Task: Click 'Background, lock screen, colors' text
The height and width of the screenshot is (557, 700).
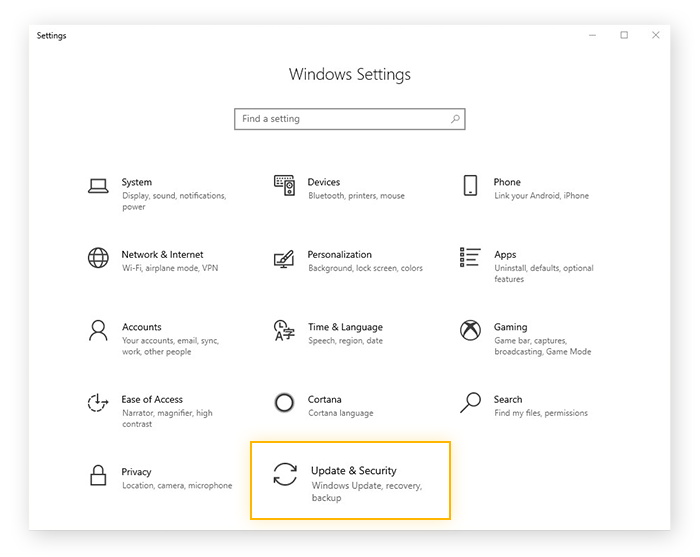Action: 365,268
